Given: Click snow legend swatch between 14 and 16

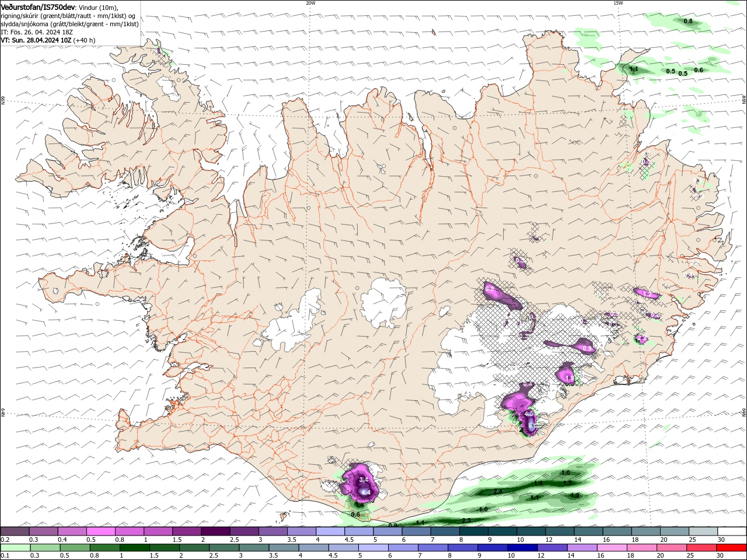Looking at the screenshot, I should click(588, 531).
